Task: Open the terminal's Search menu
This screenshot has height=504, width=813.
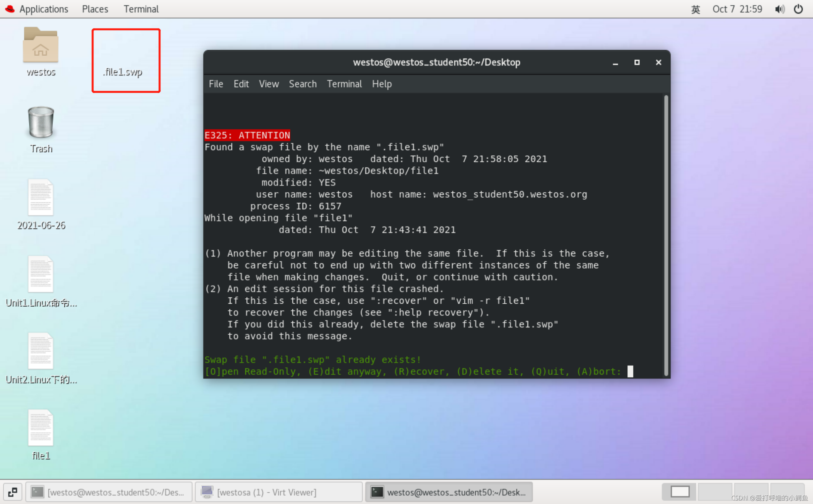Action: [x=303, y=84]
